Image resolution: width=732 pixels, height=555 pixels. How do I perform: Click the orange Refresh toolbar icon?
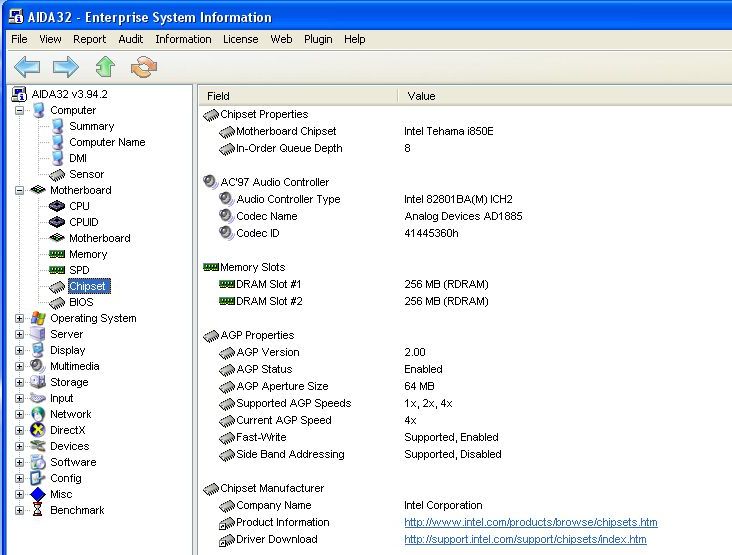pyautogui.click(x=144, y=67)
